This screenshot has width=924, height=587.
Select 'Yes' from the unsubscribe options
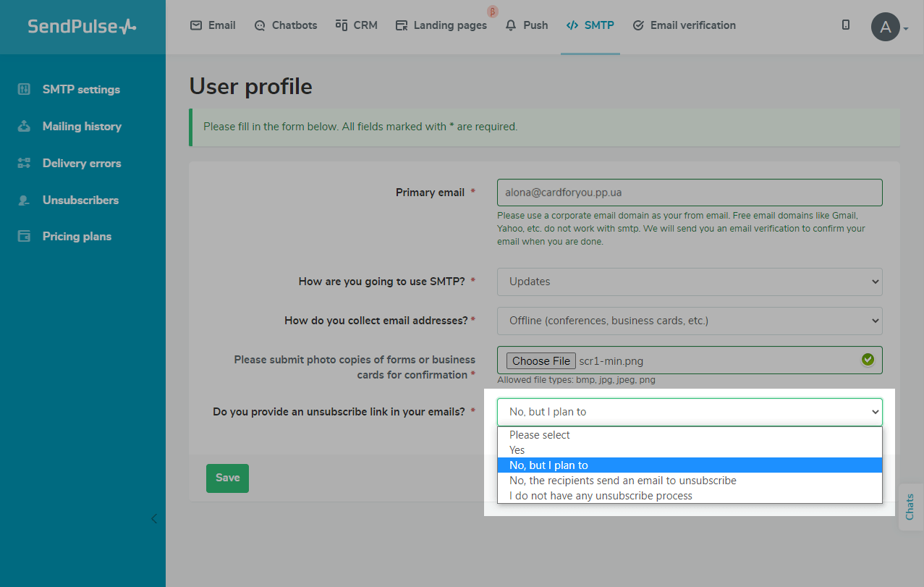[517, 450]
